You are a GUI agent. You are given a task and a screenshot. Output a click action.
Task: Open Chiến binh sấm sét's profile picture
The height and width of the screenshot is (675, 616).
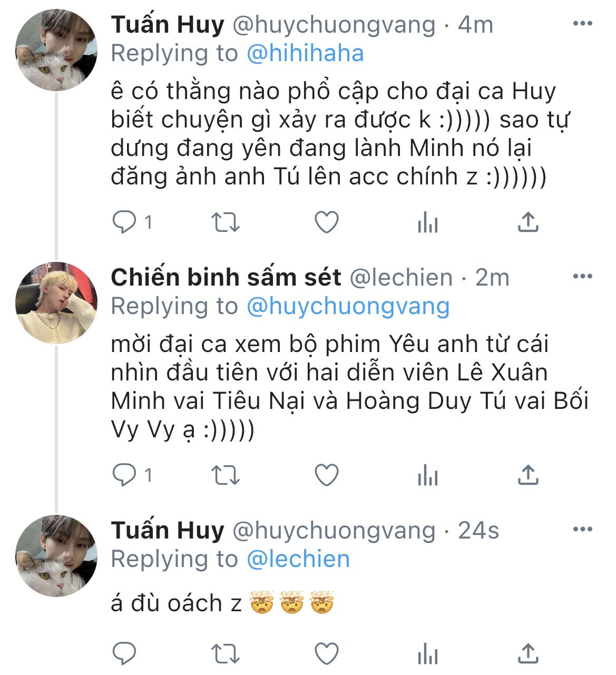(56, 303)
